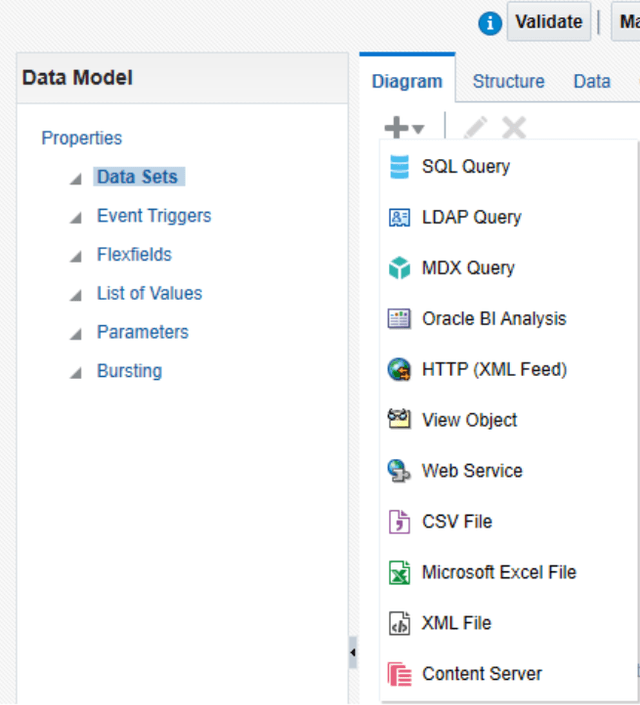This screenshot has width=640, height=705.
Task: Click the LDAP Query icon
Action: [x=399, y=217]
